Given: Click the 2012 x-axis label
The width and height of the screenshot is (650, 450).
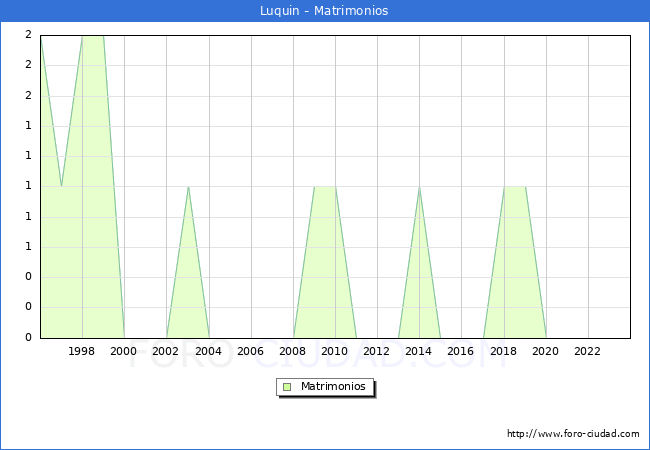Looking at the screenshot, I should point(377,351).
